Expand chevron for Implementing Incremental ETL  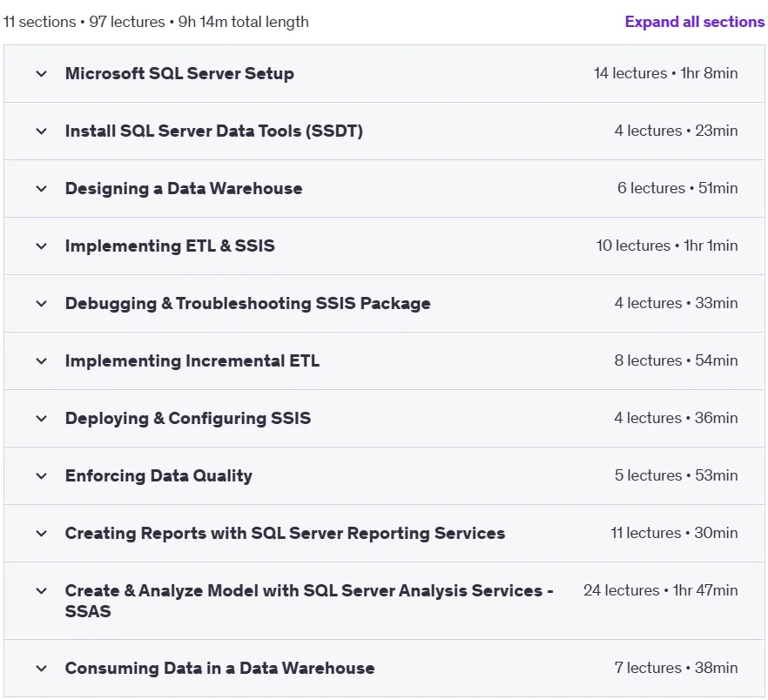(x=42, y=361)
